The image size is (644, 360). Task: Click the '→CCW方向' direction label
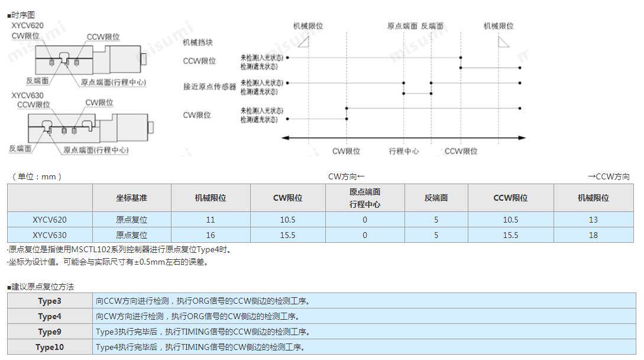click(609, 176)
